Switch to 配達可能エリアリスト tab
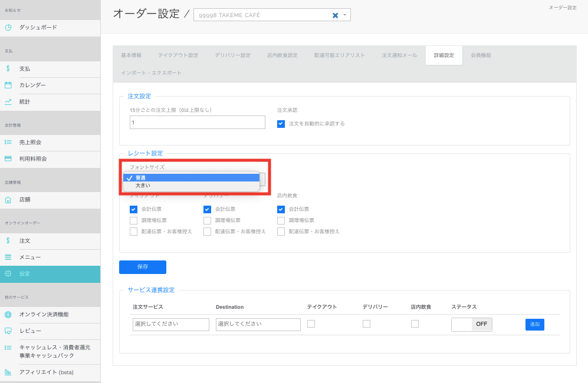The height and width of the screenshot is (383, 588). point(339,55)
